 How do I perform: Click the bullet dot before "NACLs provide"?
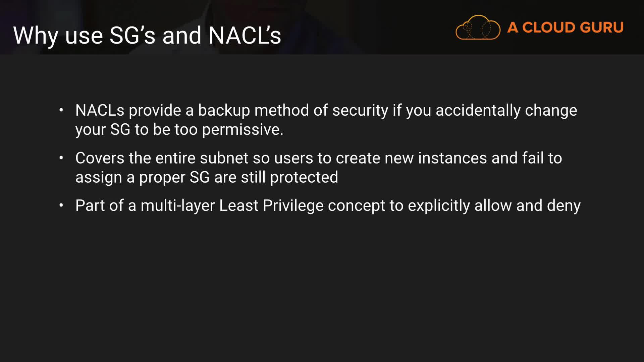(61, 110)
